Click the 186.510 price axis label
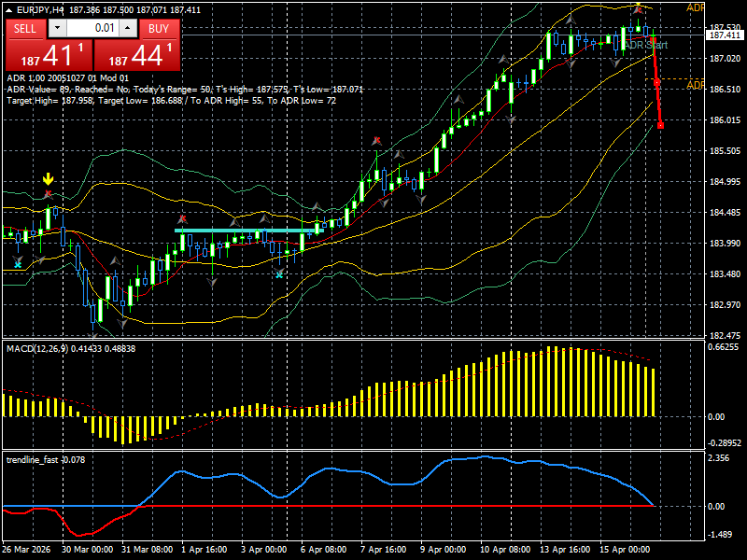The width and height of the screenshot is (747, 560). [x=726, y=90]
